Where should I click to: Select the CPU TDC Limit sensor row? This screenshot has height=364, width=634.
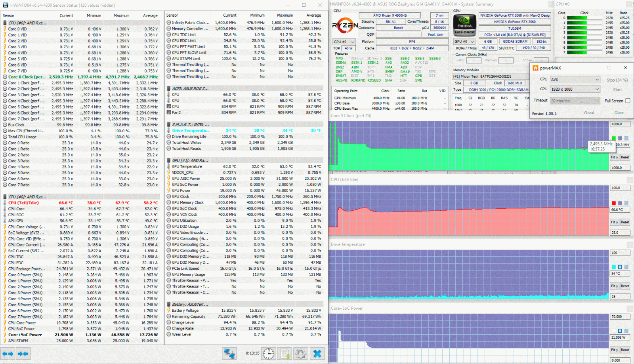(246, 34)
